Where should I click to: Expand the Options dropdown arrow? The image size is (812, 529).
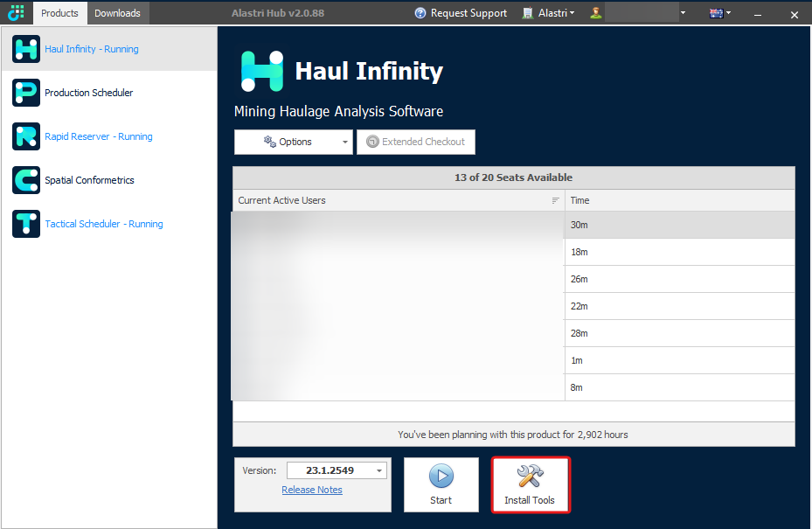345,142
